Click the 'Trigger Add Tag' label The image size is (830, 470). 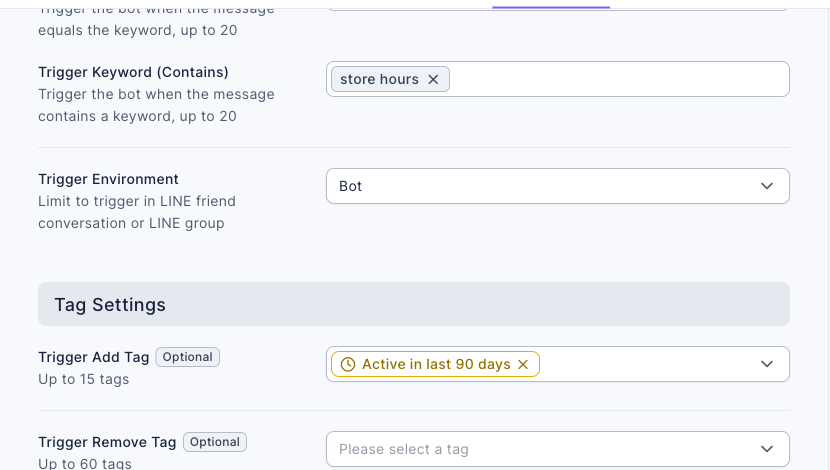tap(94, 358)
